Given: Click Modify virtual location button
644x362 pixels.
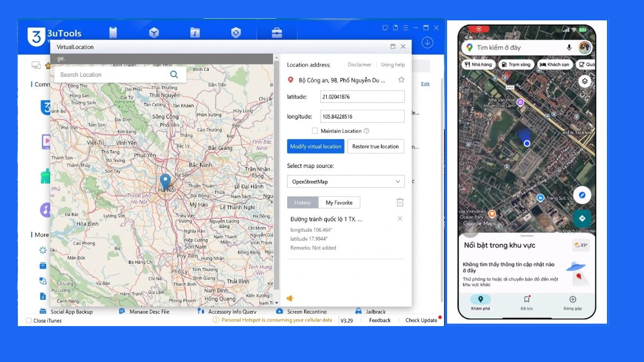Looking at the screenshot, I should [316, 146].
